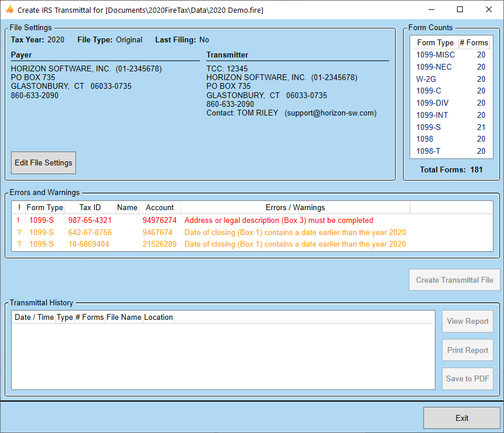The height and width of the screenshot is (433, 504).
Task: Select account number 21526289
Action: point(159,244)
